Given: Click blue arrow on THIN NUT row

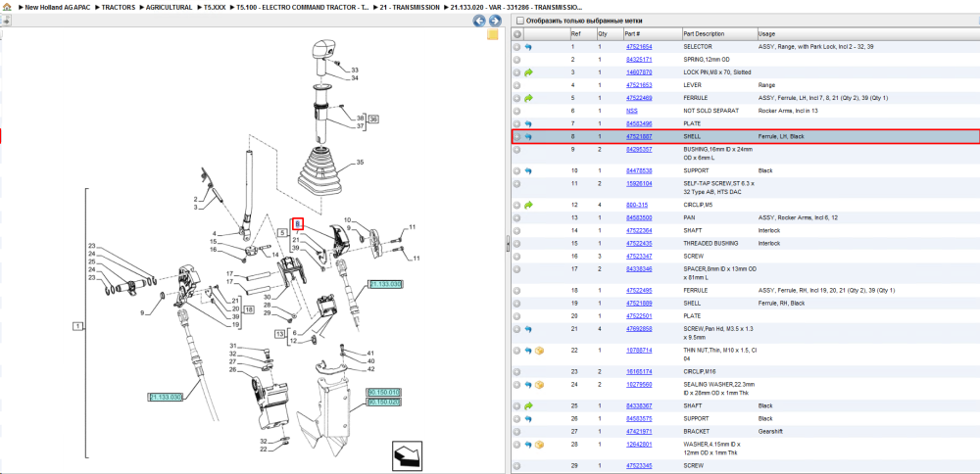Looking at the screenshot, I should pyautogui.click(x=528, y=351).
